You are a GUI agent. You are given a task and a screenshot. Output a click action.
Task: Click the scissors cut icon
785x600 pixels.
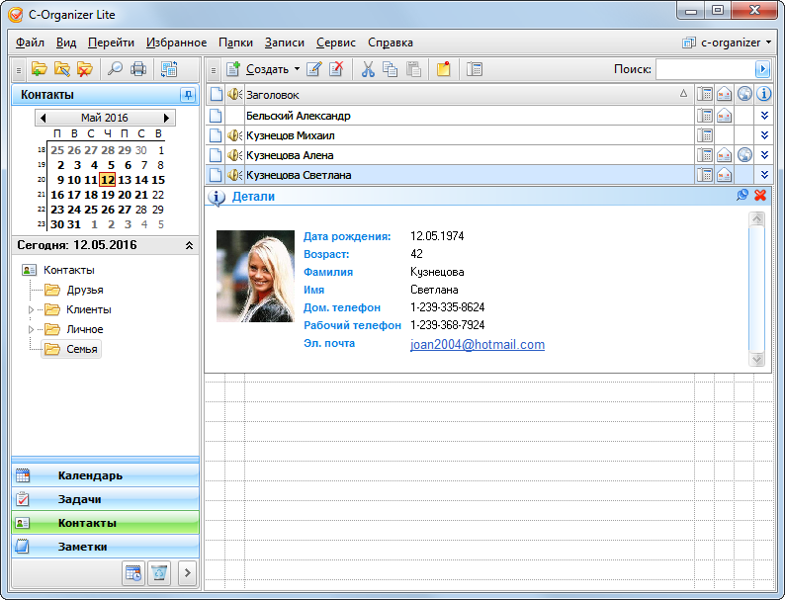click(367, 69)
